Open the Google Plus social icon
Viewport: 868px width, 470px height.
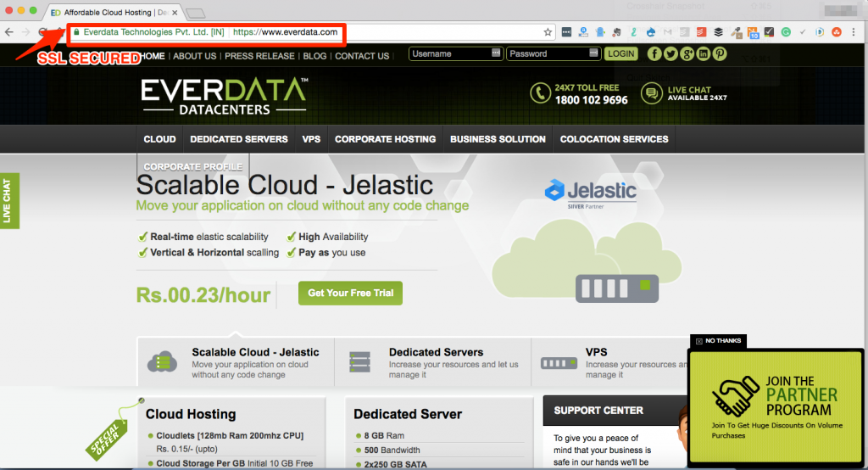[x=687, y=53]
